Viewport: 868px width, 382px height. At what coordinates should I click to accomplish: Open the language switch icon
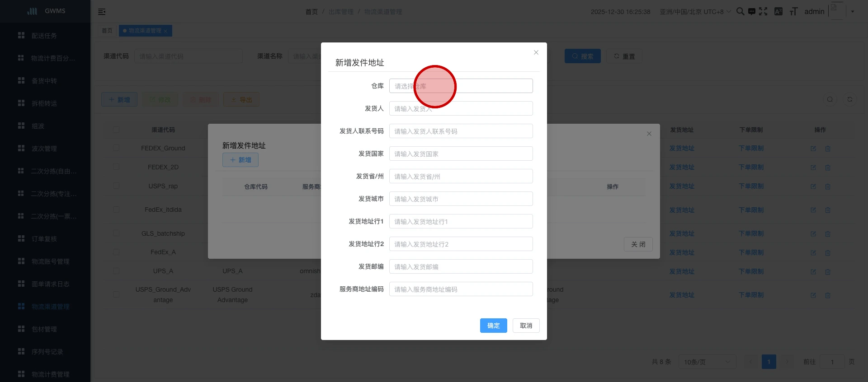coord(778,11)
